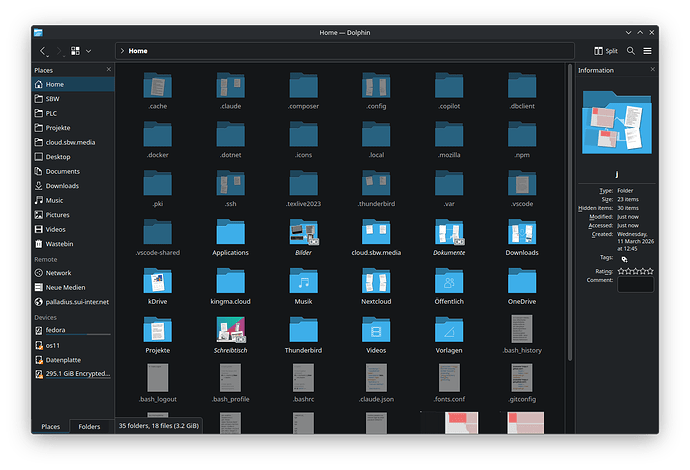690x470 pixels.
Task: Open Music in the sidebar
Action: pos(73,200)
